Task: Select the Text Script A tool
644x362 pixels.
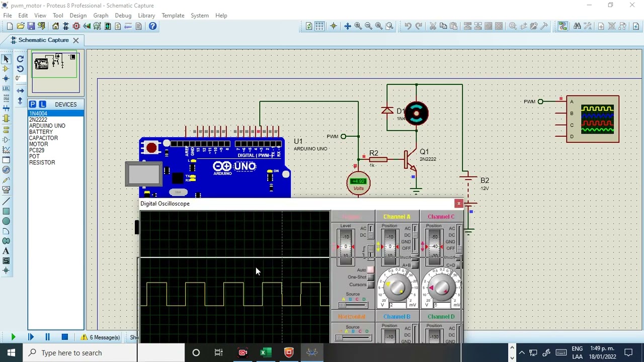Action: (6, 251)
